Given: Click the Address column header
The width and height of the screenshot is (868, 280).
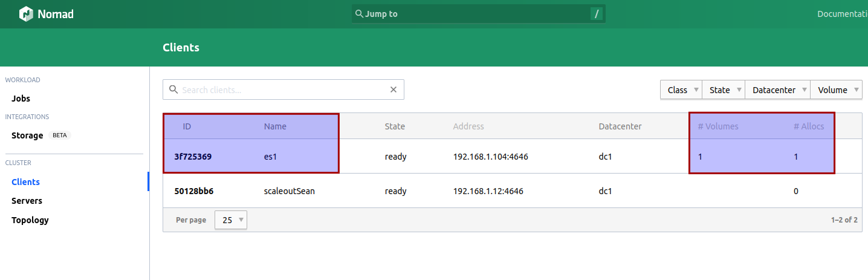Looking at the screenshot, I should click(468, 126).
